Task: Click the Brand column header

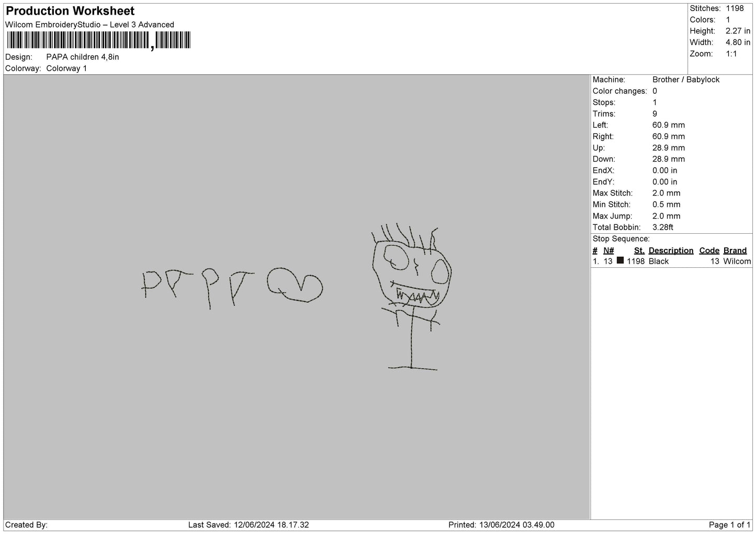Action: click(x=735, y=251)
